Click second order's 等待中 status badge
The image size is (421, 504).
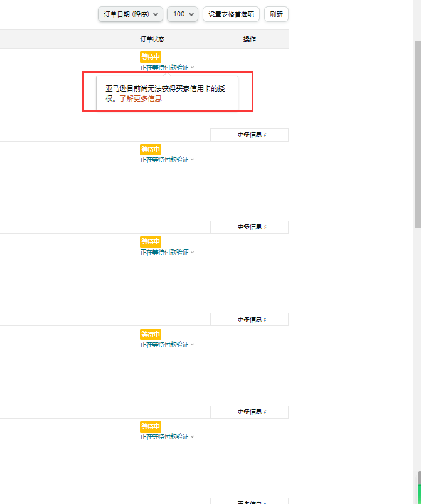click(x=151, y=149)
